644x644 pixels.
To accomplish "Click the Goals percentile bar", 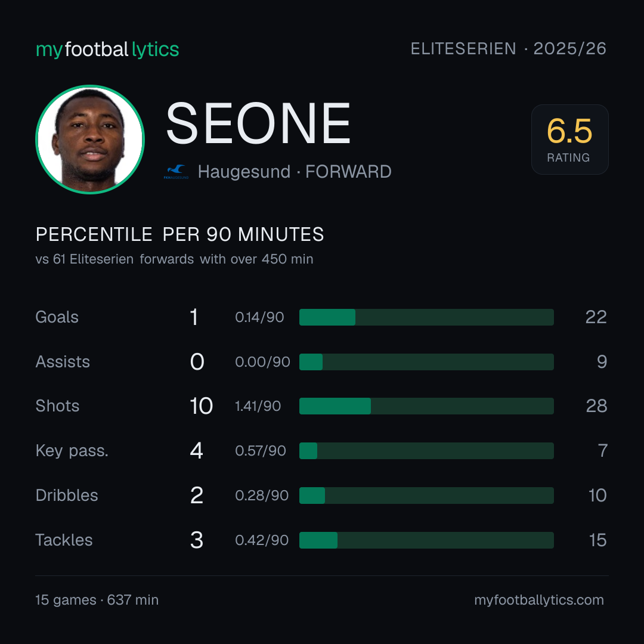I will coord(426,317).
